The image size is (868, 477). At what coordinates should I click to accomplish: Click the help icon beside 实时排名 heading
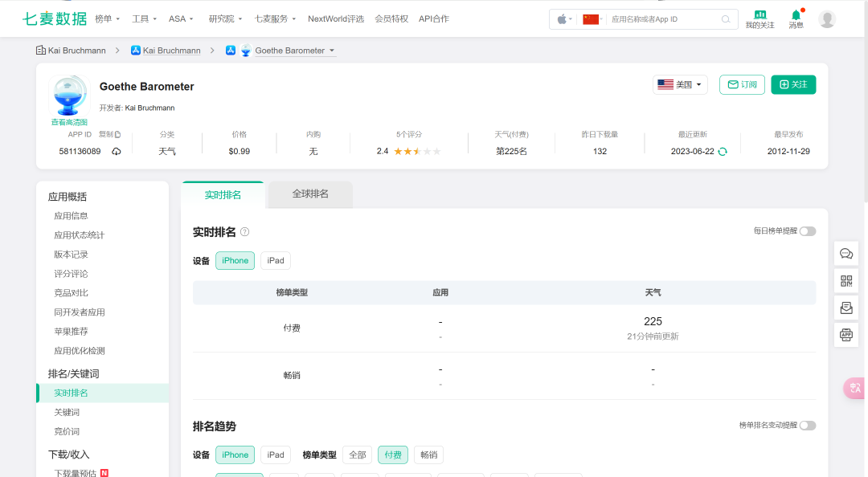244,232
